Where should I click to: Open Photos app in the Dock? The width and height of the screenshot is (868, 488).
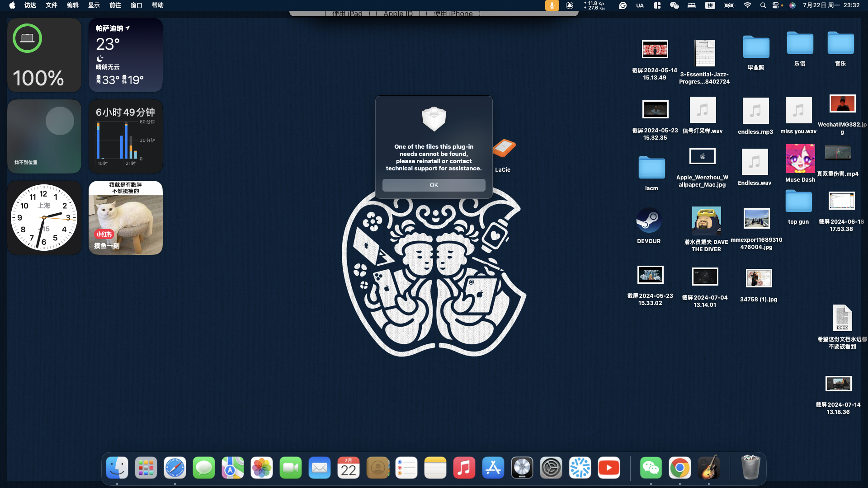coord(262,468)
